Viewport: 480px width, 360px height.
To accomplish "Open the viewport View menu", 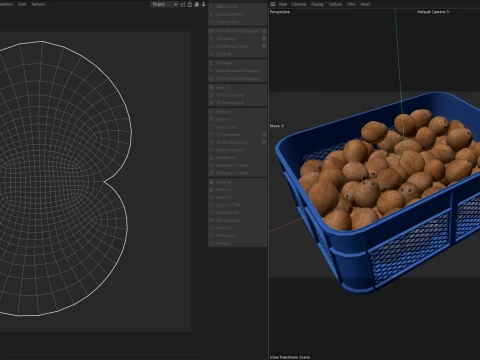I will tap(283, 4).
